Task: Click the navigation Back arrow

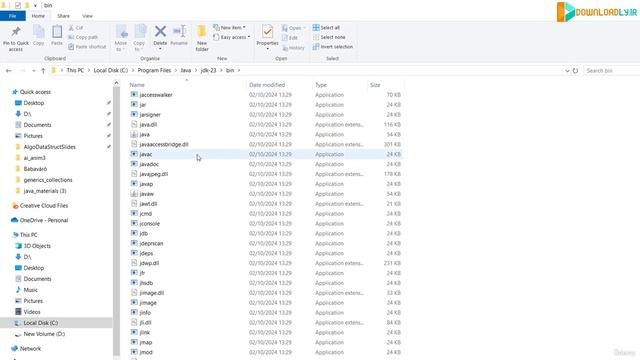Action: coord(9,71)
